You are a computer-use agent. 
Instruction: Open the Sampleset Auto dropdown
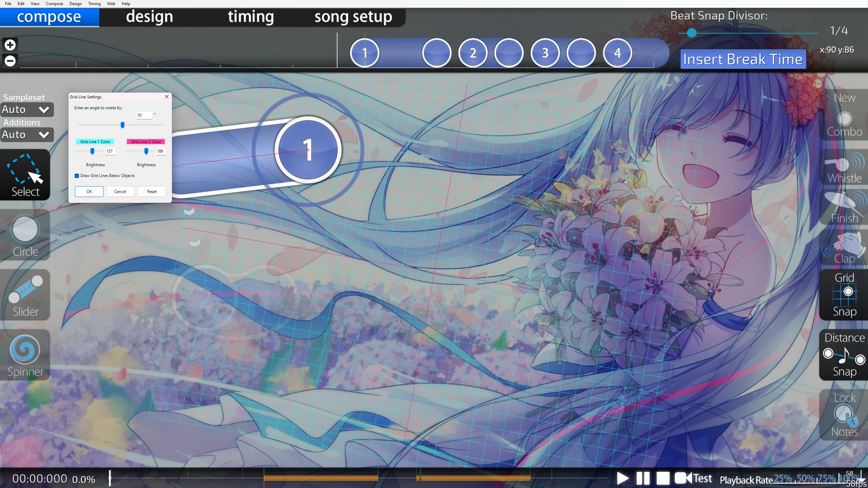(27, 110)
